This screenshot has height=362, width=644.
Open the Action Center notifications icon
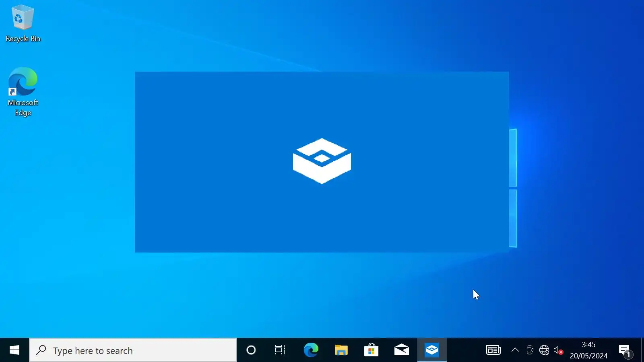point(625,351)
